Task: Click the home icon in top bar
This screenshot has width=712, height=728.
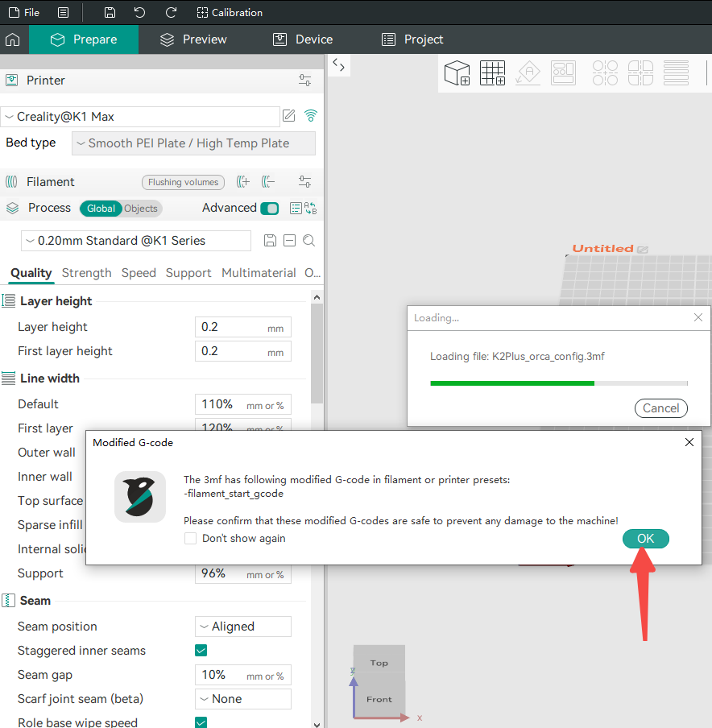Action: click(x=13, y=39)
